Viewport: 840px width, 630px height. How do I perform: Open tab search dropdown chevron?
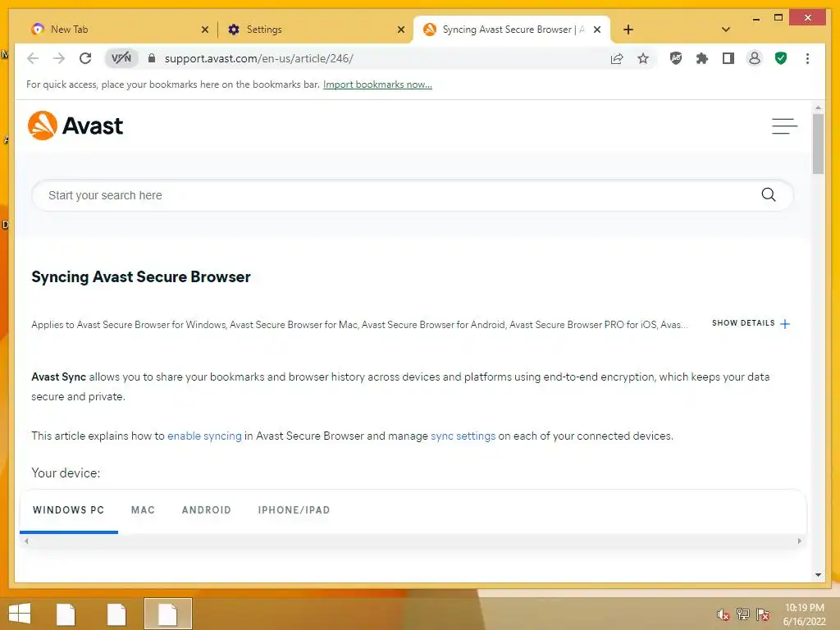pos(726,30)
